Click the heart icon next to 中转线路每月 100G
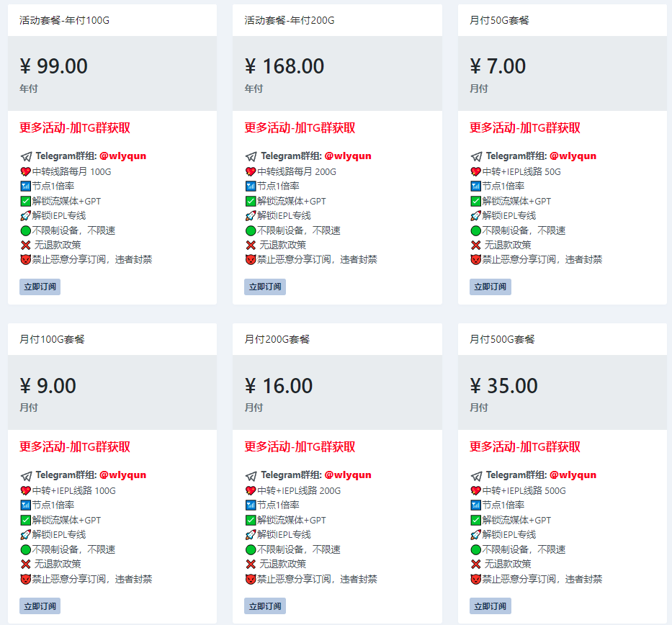This screenshot has height=625, width=672. [x=26, y=172]
